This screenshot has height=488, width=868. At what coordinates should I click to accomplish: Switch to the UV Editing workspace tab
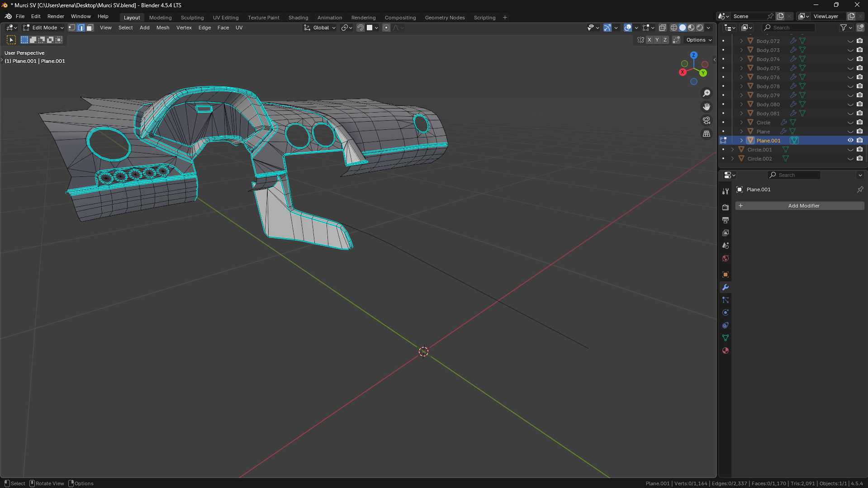tap(226, 18)
